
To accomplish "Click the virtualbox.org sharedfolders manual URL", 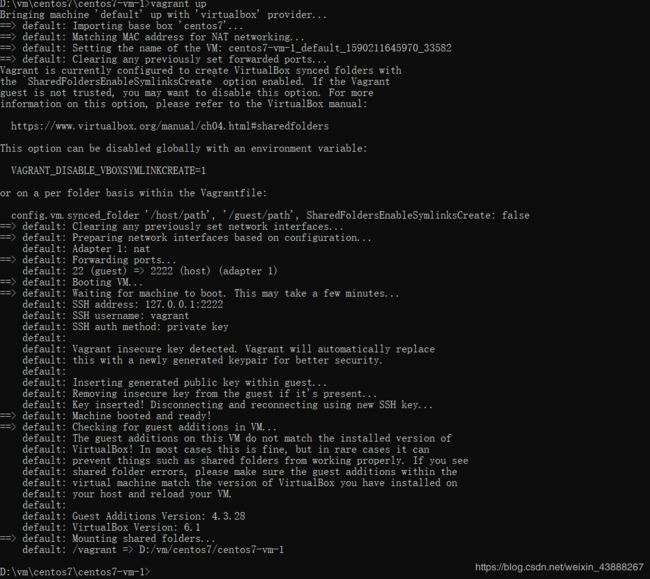I will click(170, 126).
